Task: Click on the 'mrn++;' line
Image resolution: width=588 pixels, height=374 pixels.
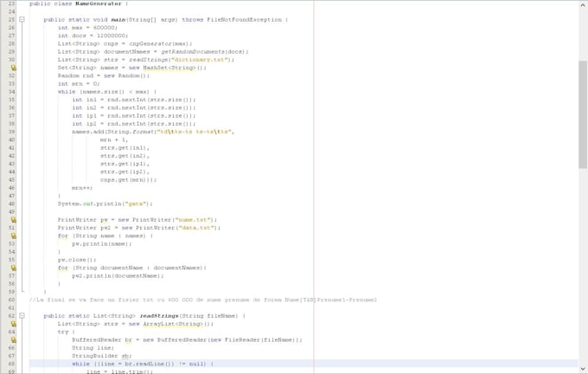Action: point(82,188)
